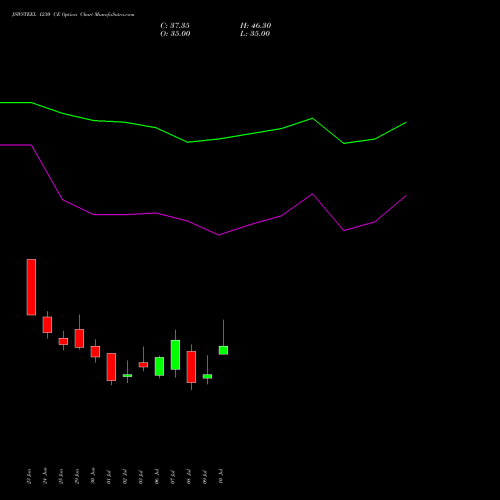The width and height of the screenshot is (500, 500).
Task: Select the 07 Jul date label
Action: point(173,476)
